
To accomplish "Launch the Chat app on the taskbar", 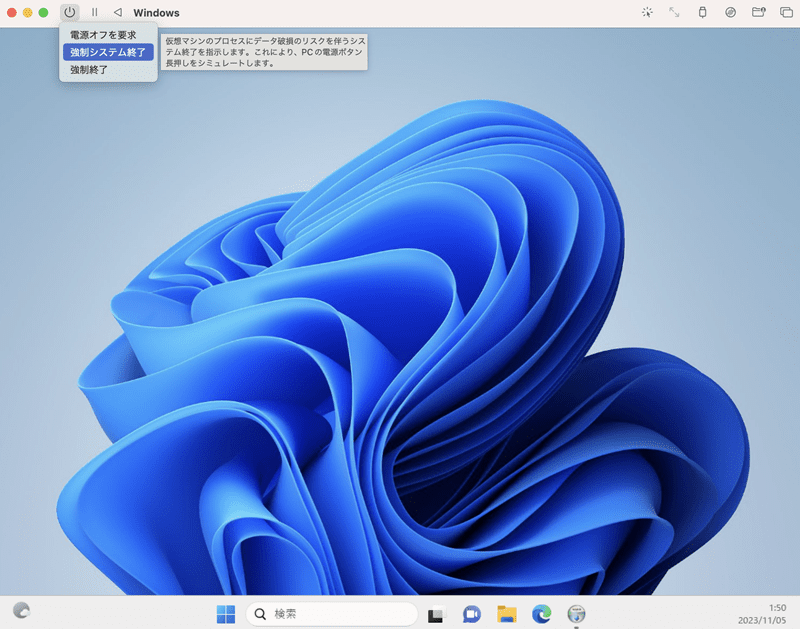I will 471,614.
